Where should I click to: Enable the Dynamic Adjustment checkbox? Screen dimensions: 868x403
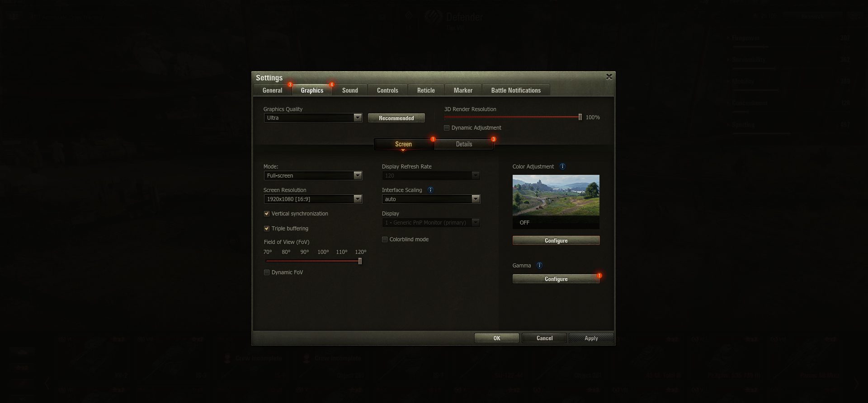447,128
